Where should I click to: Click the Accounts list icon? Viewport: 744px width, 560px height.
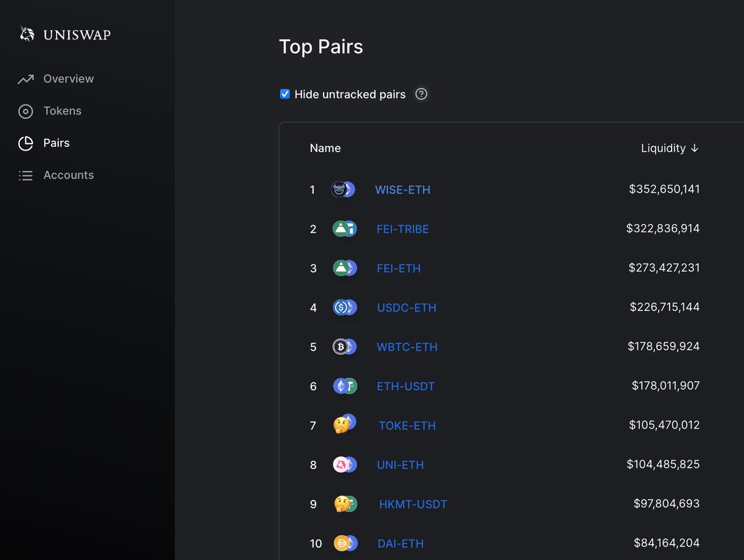coord(25,175)
